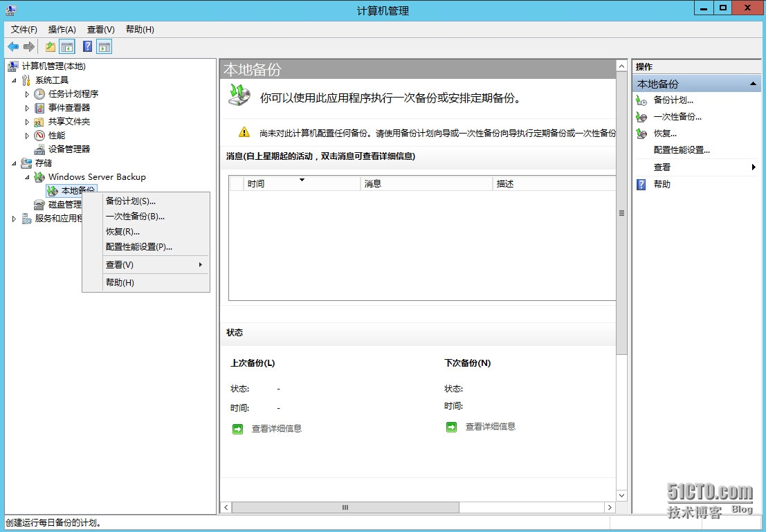The image size is (766, 532).
Task: Expand the 事件查看器 node
Action: pos(28,108)
